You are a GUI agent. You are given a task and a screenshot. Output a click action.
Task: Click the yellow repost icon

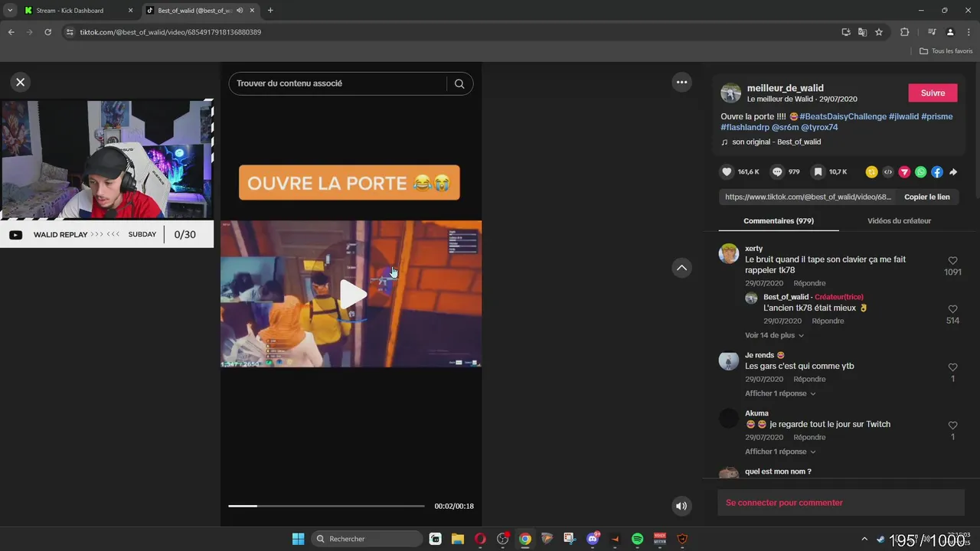(x=871, y=172)
